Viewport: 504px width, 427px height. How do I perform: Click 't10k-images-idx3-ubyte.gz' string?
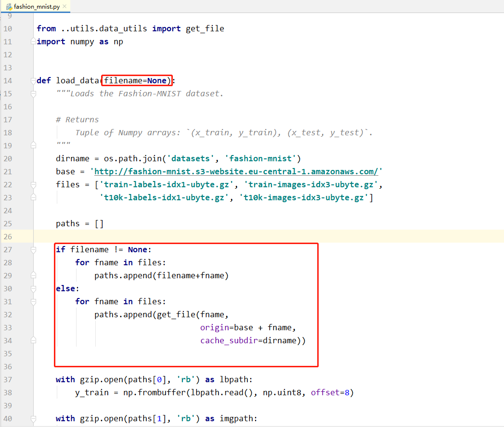pyautogui.click(x=304, y=197)
